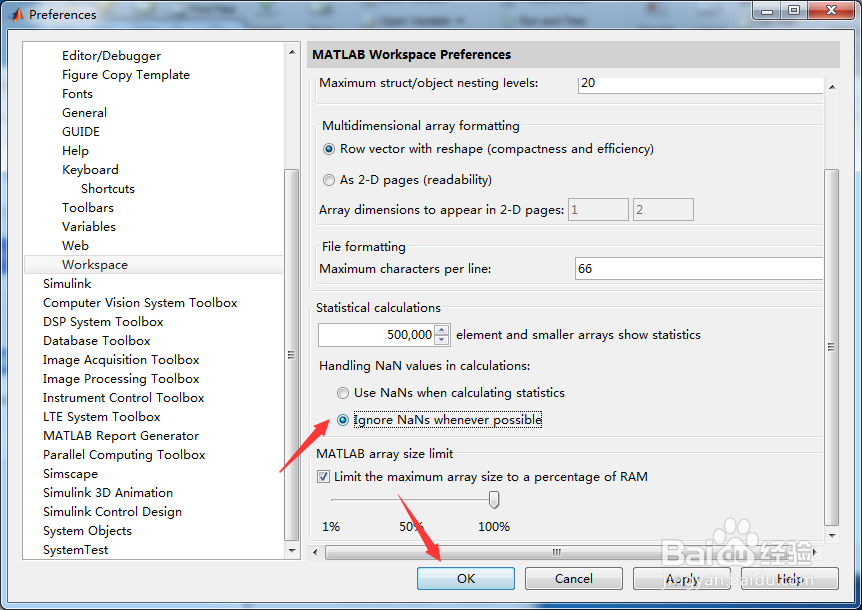The width and height of the screenshot is (862, 610).
Task: Open Image Processing Toolbox preferences
Action: click(x=121, y=379)
